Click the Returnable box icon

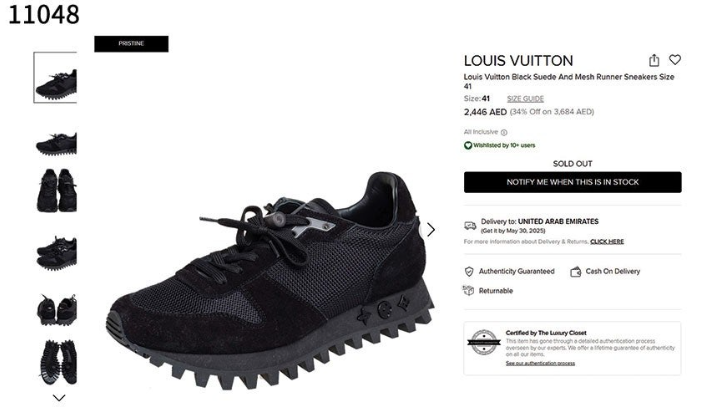(x=469, y=290)
